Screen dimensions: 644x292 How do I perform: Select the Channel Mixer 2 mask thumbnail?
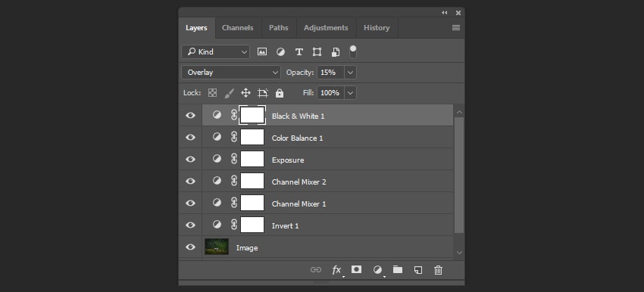[252, 181]
